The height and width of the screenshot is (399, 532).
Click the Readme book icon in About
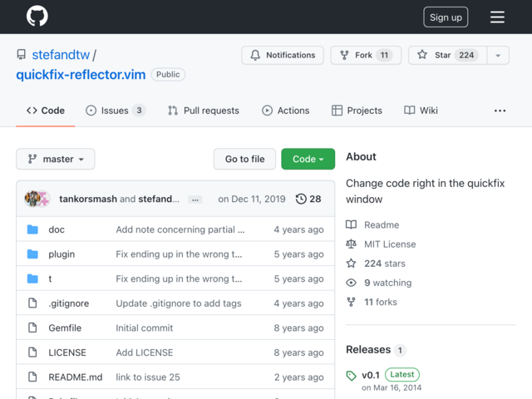pyautogui.click(x=351, y=224)
